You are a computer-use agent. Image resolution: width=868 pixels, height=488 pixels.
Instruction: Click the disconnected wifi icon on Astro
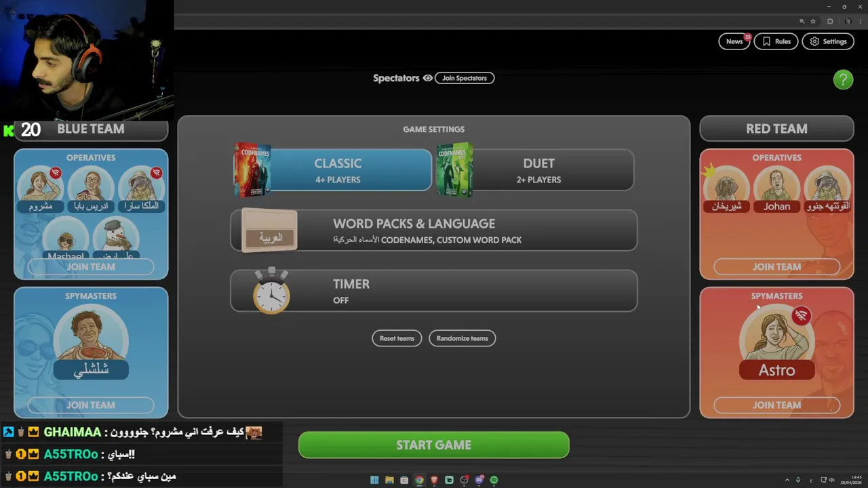[x=801, y=316]
